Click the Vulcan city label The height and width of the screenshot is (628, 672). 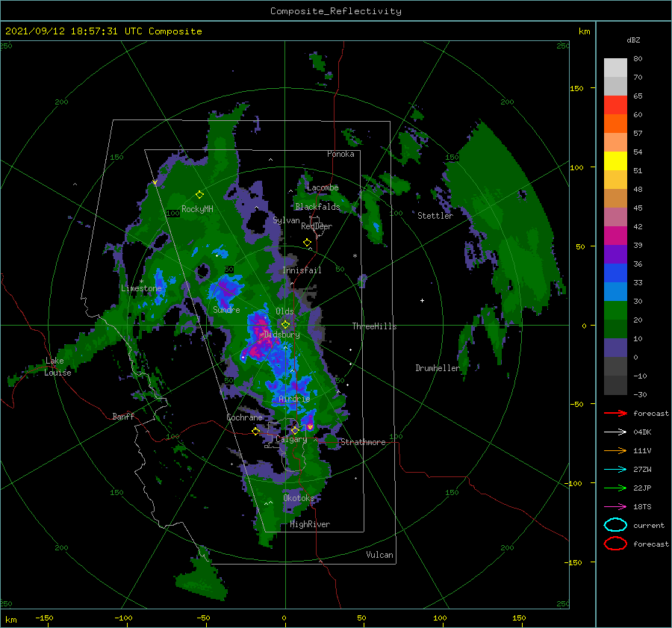tap(379, 555)
